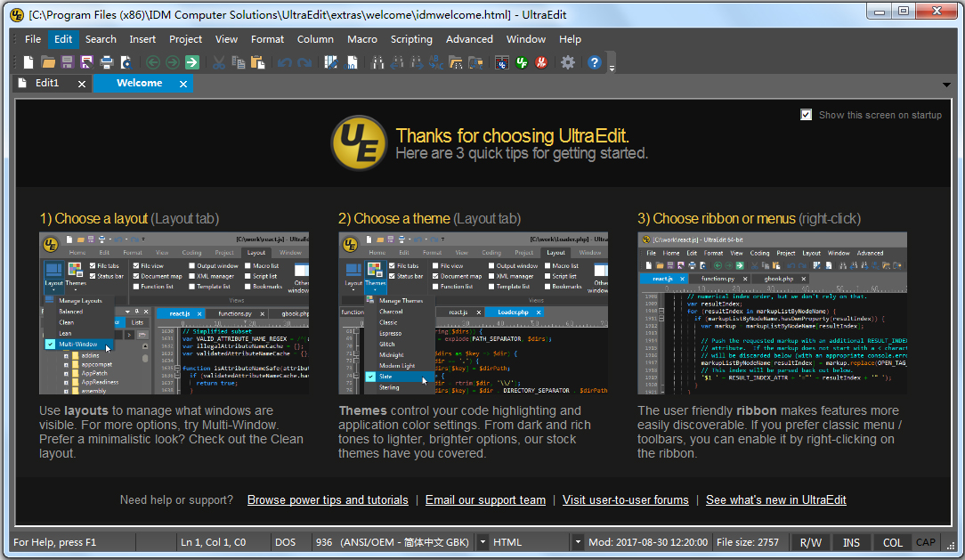Screen dimensions: 965x560
Task: Open the Replace dialog icon
Action: [434, 62]
